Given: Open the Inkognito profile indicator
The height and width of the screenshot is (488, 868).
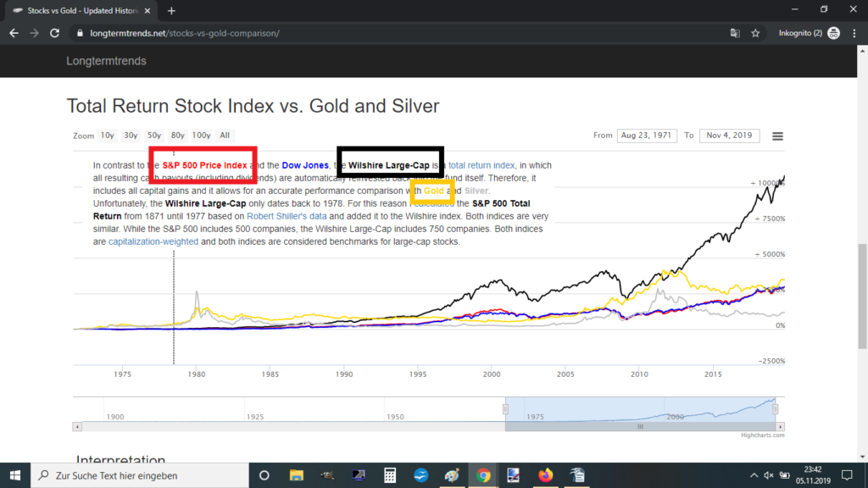Looking at the screenshot, I should coord(810,33).
